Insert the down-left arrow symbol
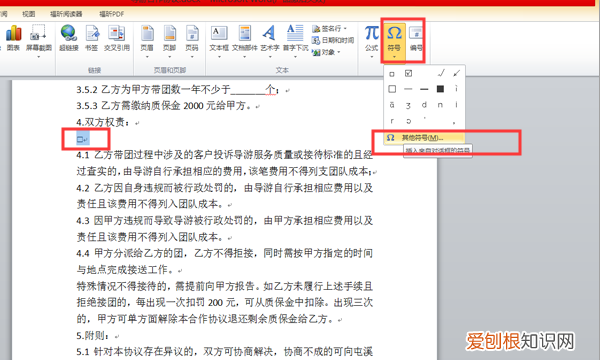The width and height of the screenshot is (600, 360). (456, 73)
